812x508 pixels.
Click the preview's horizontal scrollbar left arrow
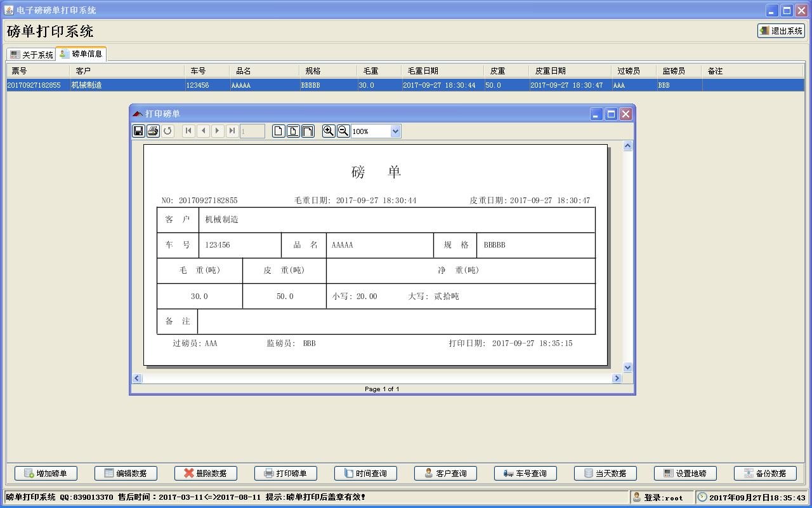click(x=136, y=378)
